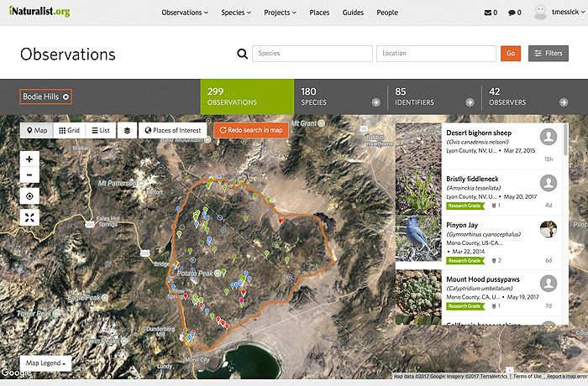Screen dimensions: 588x386
Task: Enter fullscreen map mode
Action: 30,217
